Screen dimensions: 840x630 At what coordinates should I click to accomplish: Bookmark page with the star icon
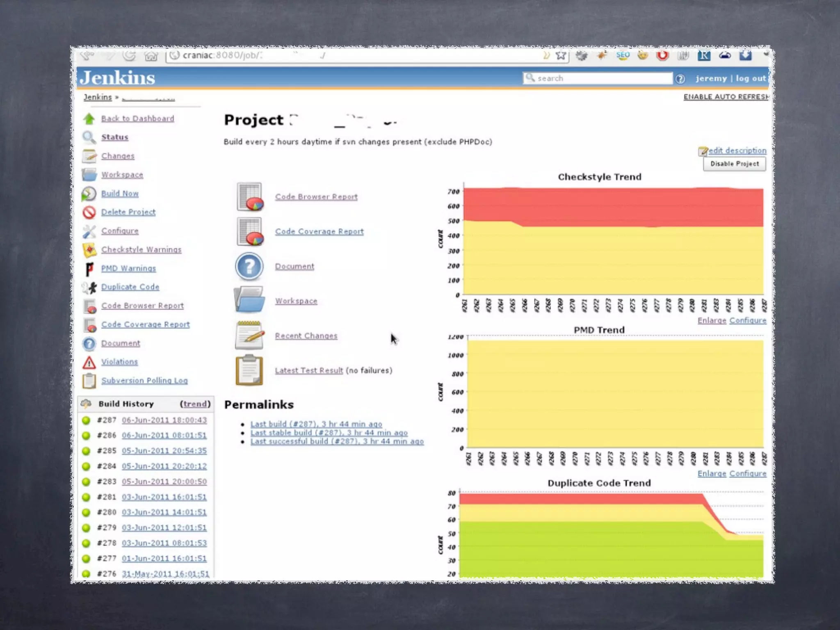pos(560,55)
